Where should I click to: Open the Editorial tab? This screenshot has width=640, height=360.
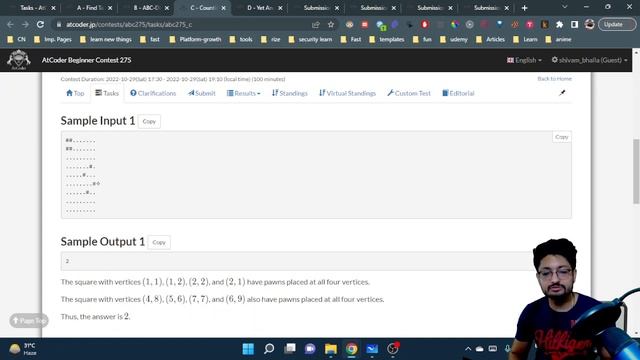(458, 93)
